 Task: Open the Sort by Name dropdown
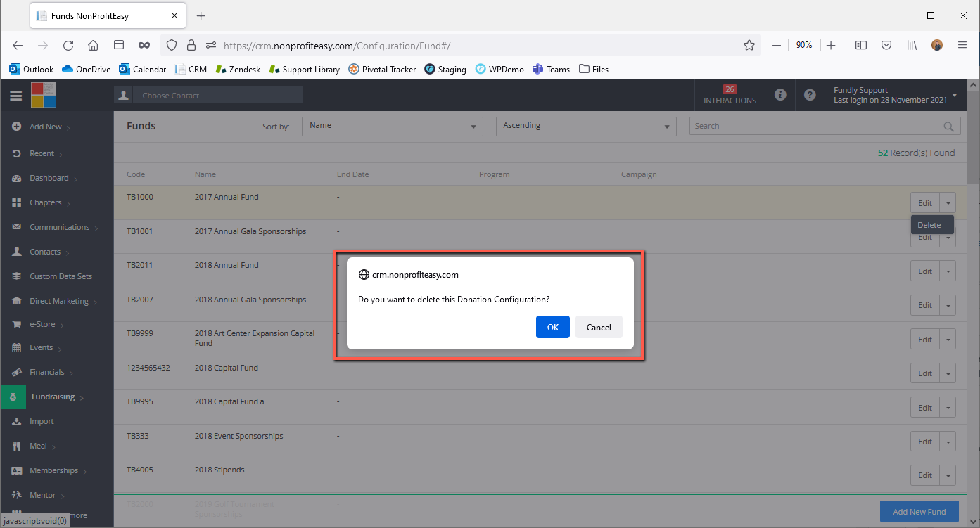[393, 126]
